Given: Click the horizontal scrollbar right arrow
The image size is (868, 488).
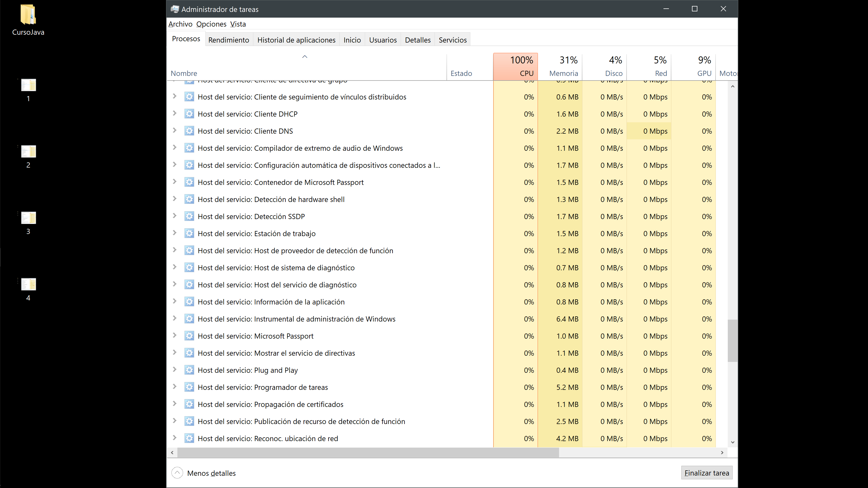Looking at the screenshot, I should [x=722, y=453].
